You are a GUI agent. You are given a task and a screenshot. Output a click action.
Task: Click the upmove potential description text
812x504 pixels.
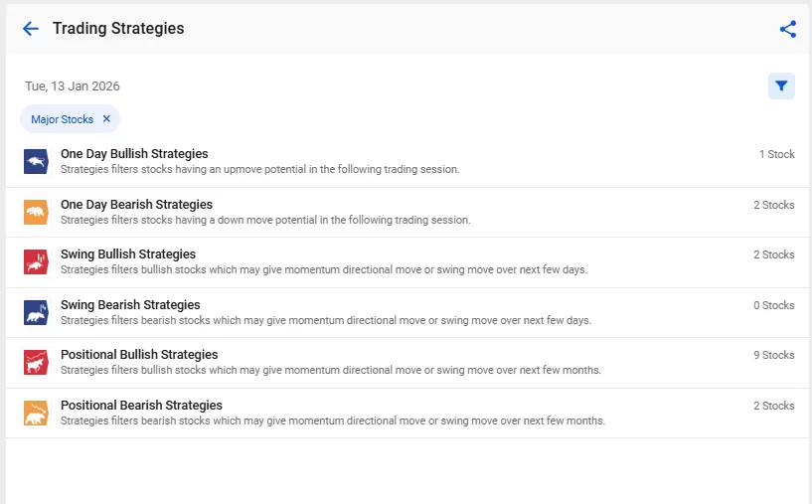[x=260, y=169]
